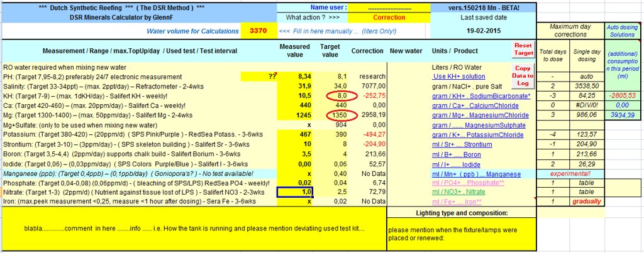This screenshot has height=253, width=644.
Task: Open the I+ Iodide link
Action: 456,164
